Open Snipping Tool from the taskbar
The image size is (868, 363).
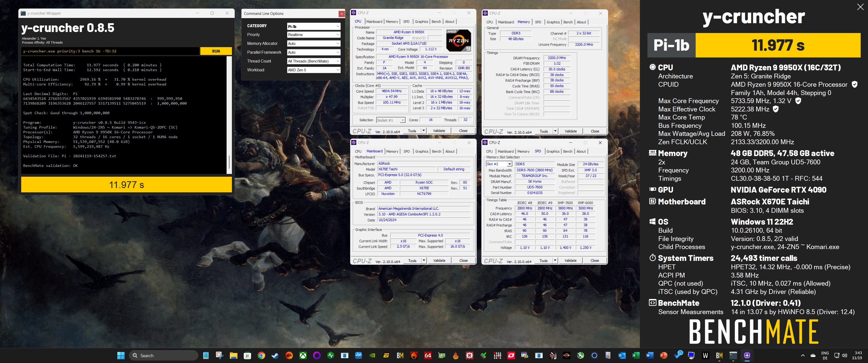pyautogui.click(x=220, y=355)
